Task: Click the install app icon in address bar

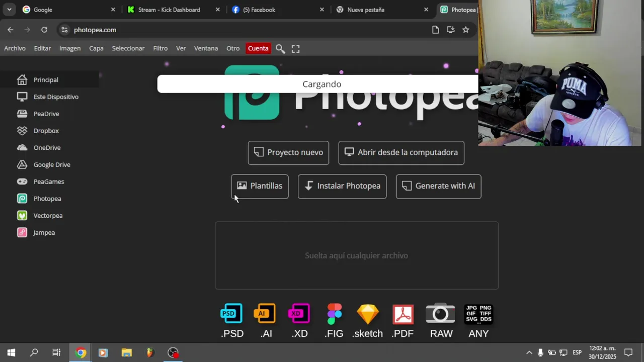Action: pos(451,30)
